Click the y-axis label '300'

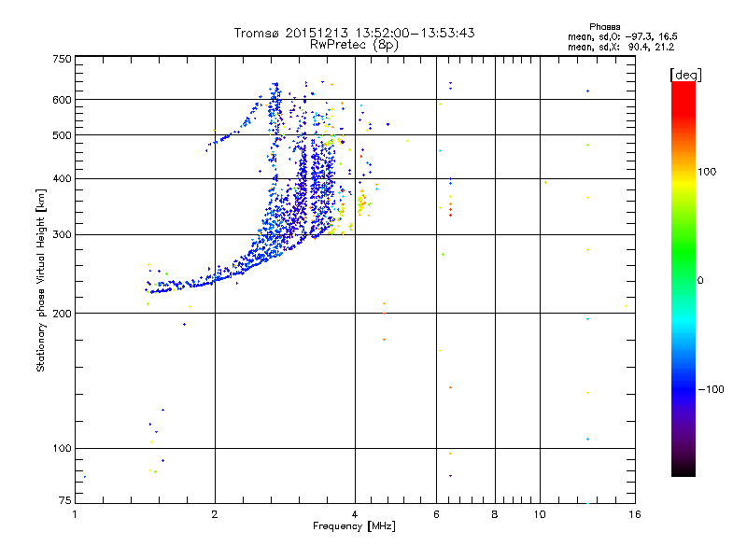[62, 235]
